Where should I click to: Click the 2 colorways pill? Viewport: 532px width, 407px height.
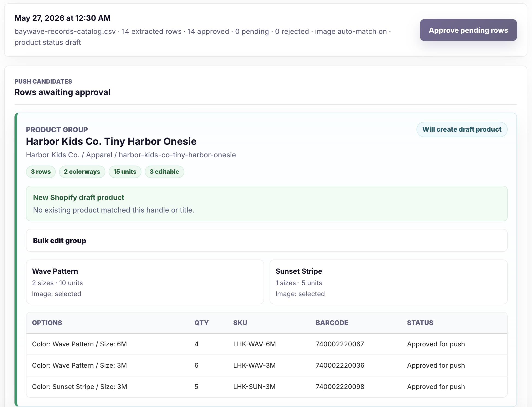tap(82, 172)
